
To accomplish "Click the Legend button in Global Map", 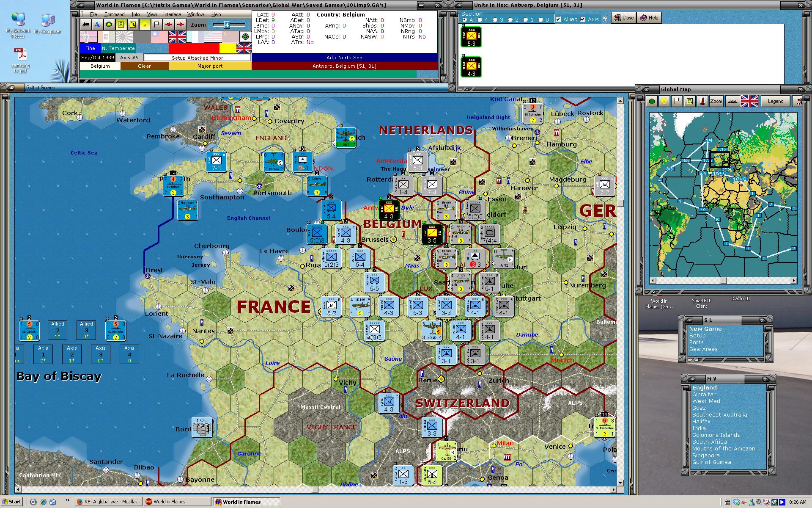I will click(x=776, y=101).
